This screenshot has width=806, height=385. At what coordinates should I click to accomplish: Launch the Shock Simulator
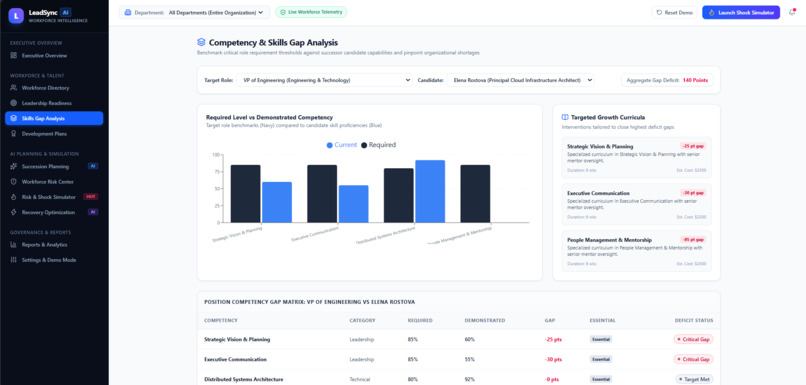(x=741, y=12)
